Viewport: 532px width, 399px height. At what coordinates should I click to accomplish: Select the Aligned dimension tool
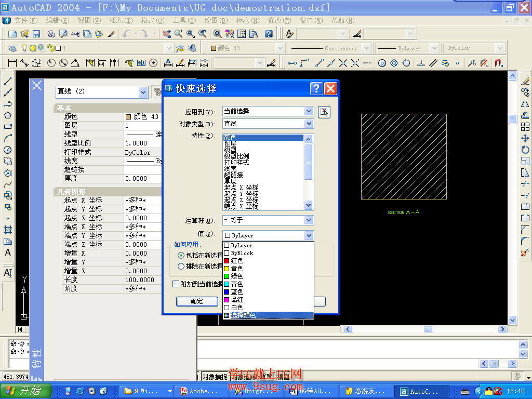tap(24, 63)
